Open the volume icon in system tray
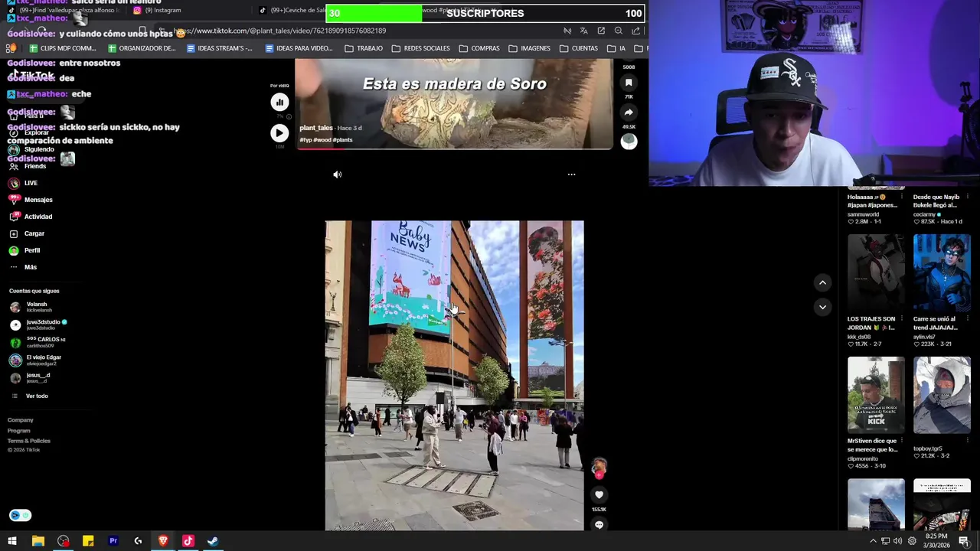The height and width of the screenshot is (551, 980). click(899, 541)
